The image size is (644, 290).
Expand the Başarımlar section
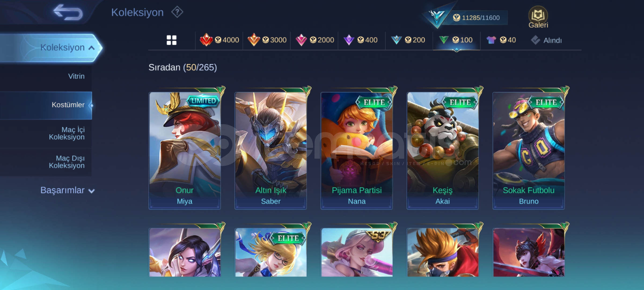coord(67,190)
